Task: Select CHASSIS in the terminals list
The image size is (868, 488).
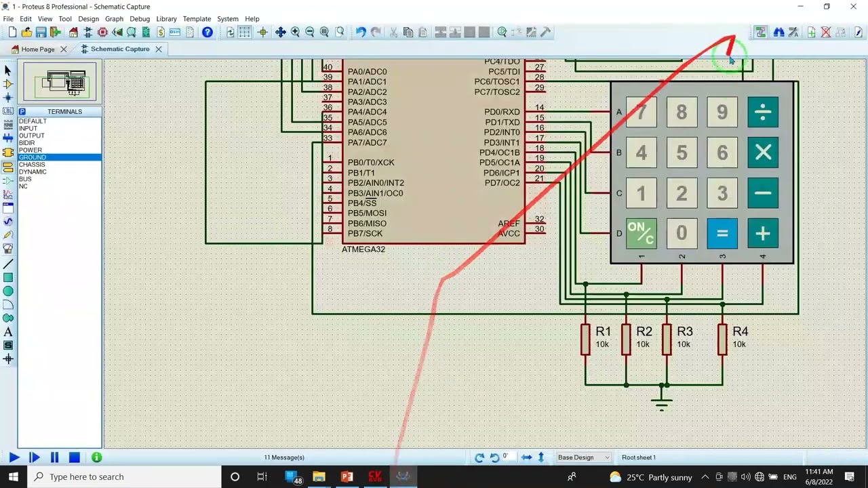Action: tap(32, 165)
